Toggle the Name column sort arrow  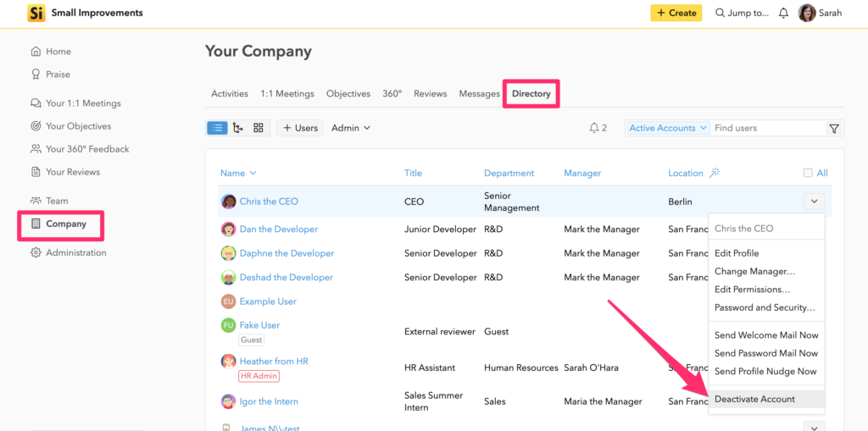(x=253, y=174)
